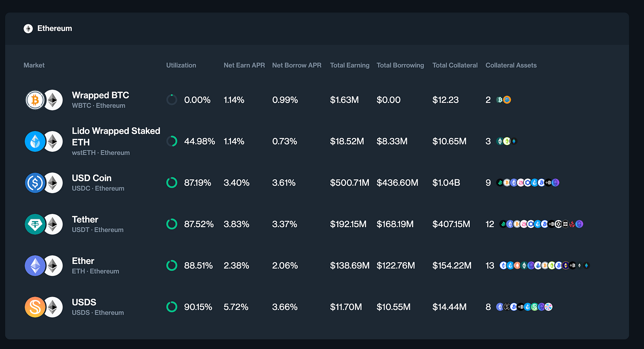Click wstETH · Ethereum subtitle

[x=101, y=153]
